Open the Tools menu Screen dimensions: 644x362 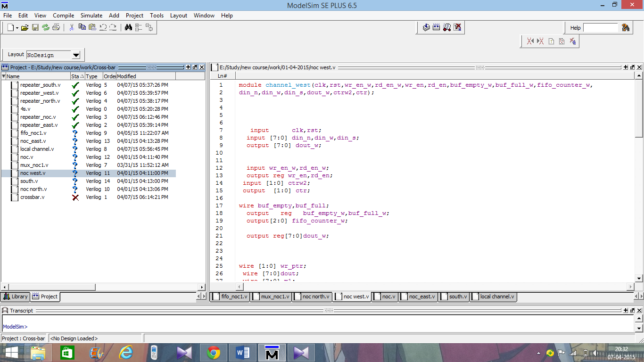coord(157,16)
